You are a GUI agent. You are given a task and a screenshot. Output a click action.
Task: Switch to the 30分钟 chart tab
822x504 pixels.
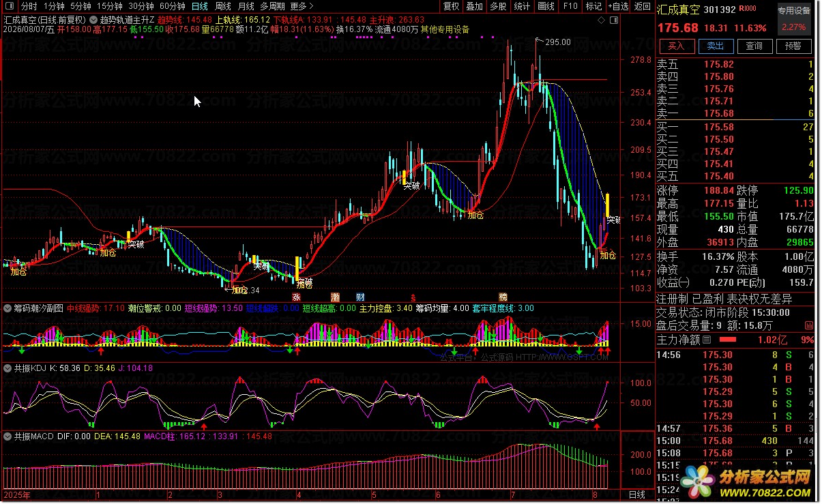tap(141, 6)
